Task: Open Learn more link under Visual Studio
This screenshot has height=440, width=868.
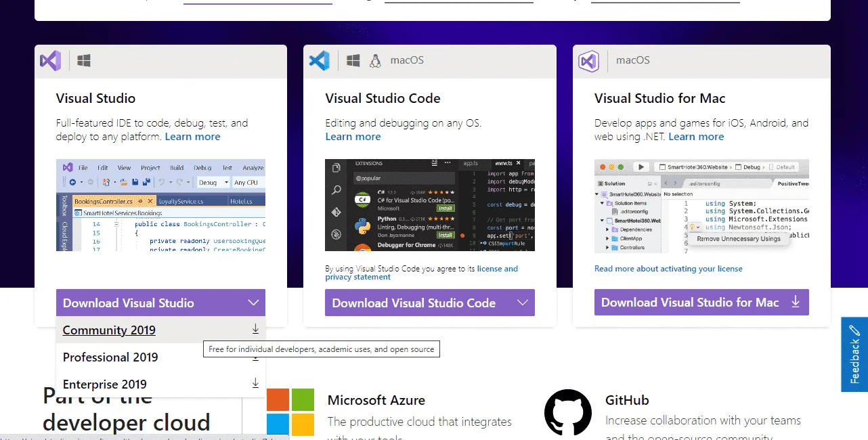Action: [x=193, y=137]
